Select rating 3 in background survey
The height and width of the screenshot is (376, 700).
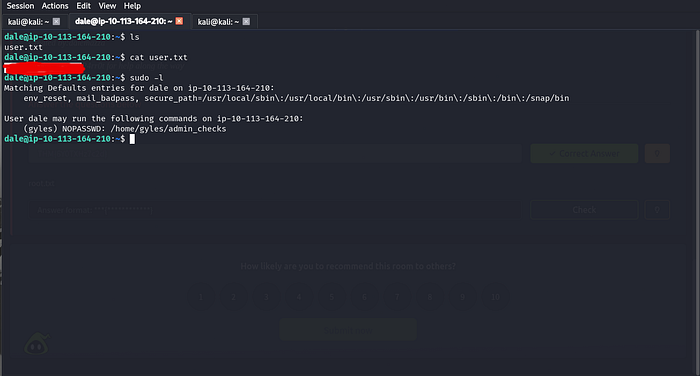point(266,297)
